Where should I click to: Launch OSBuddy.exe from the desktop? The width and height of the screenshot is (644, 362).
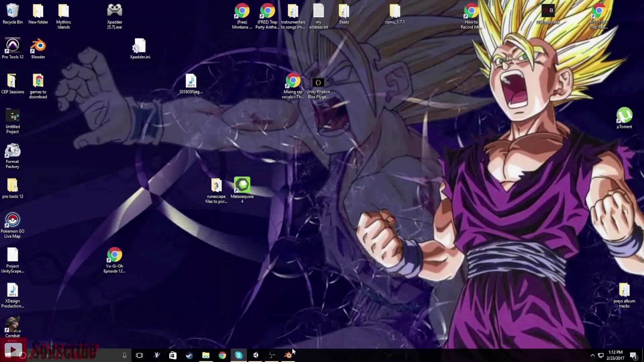tap(547, 15)
